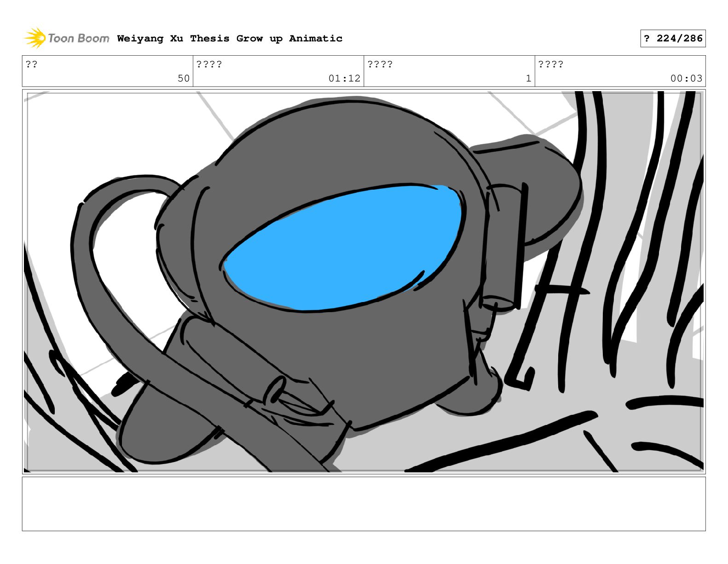Image resolution: width=728 pixels, height=564 pixels.
Task: Select the title 'Weiyang Xu Thesis Grow up Animatic'
Action: (x=230, y=39)
